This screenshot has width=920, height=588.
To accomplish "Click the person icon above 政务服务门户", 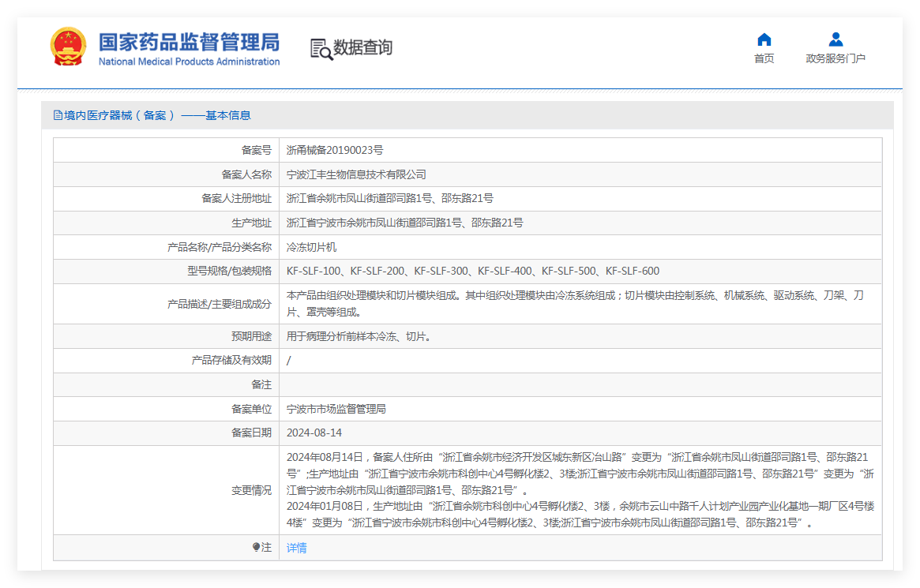I will pos(836,39).
